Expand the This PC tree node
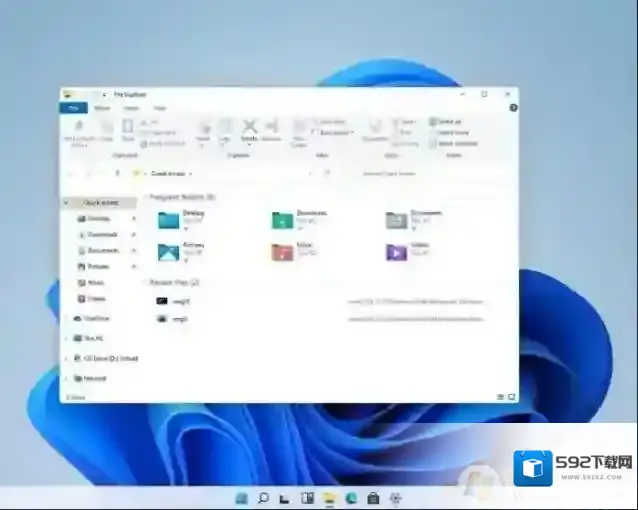The height and width of the screenshot is (510, 638). (x=67, y=338)
